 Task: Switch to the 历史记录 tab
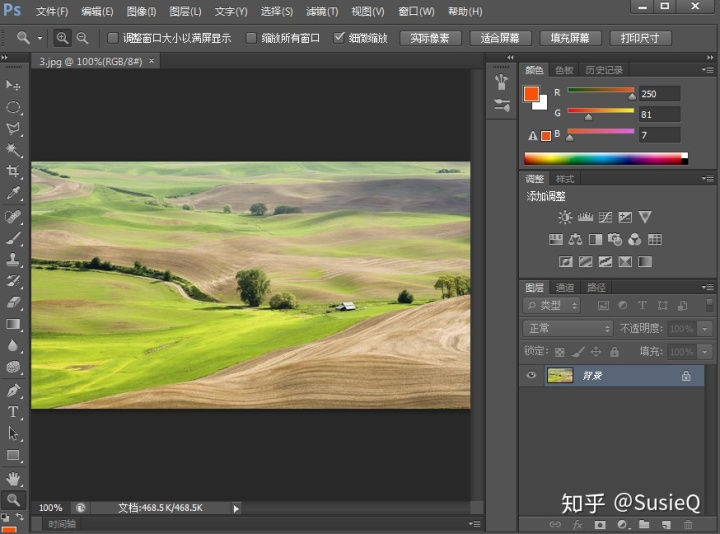(x=604, y=70)
